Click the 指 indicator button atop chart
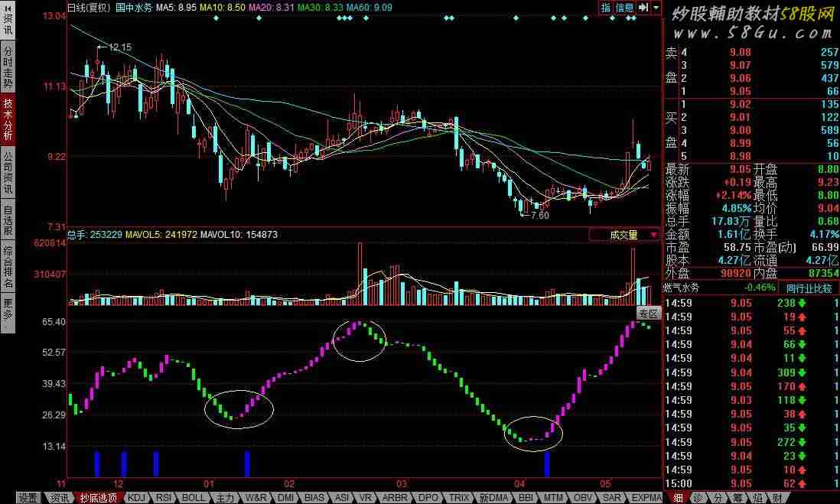The height and width of the screenshot is (504, 840). pos(605,8)
